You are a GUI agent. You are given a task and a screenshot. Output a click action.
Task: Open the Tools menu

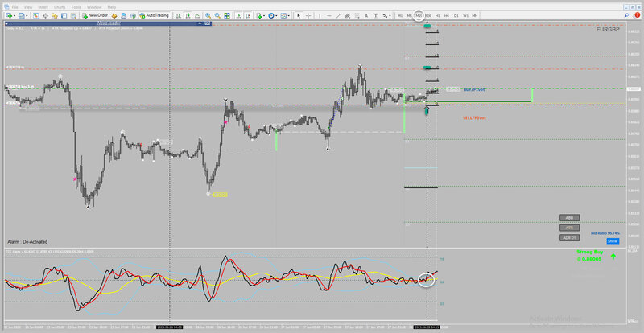[76, 7]
